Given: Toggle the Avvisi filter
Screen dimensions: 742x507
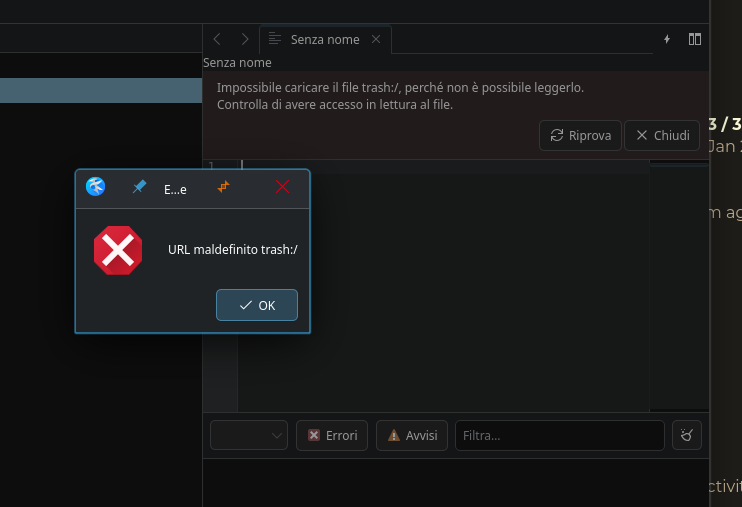Looking at the screenshot, I should (412, 435).
